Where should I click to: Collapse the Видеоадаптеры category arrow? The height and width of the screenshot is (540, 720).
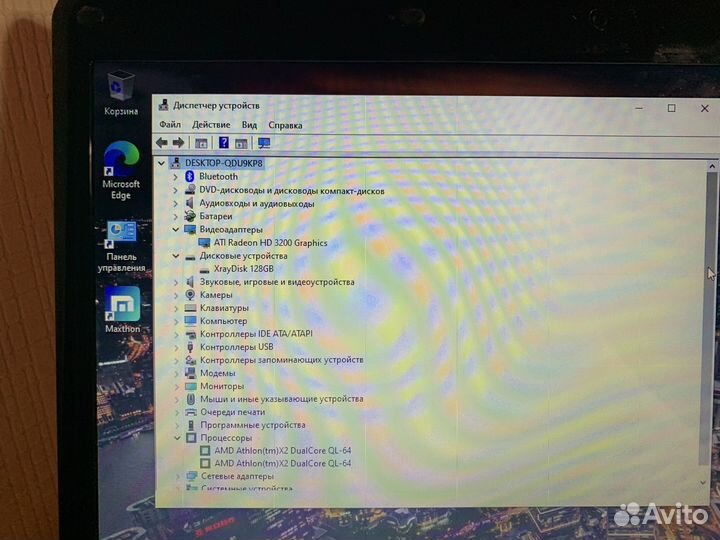pos(175,229)
